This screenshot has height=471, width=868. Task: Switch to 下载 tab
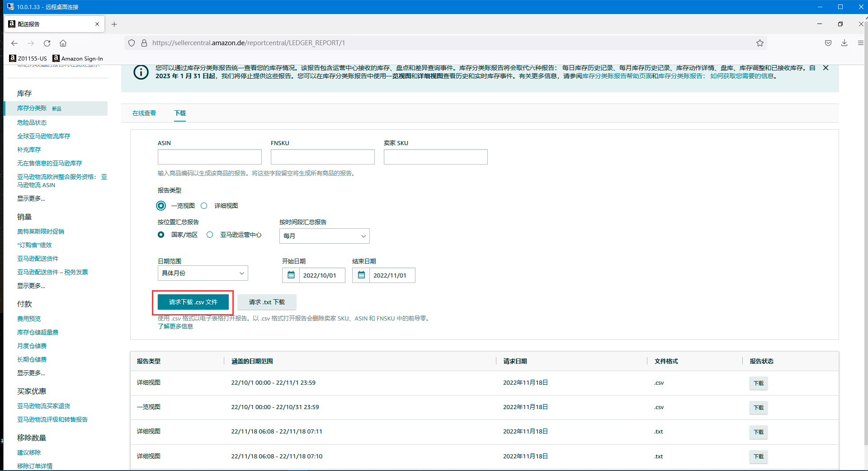tap(180, 113)
